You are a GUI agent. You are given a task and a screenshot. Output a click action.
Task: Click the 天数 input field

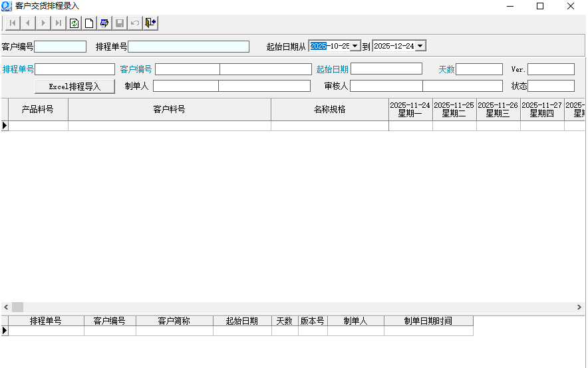point(479,69)
